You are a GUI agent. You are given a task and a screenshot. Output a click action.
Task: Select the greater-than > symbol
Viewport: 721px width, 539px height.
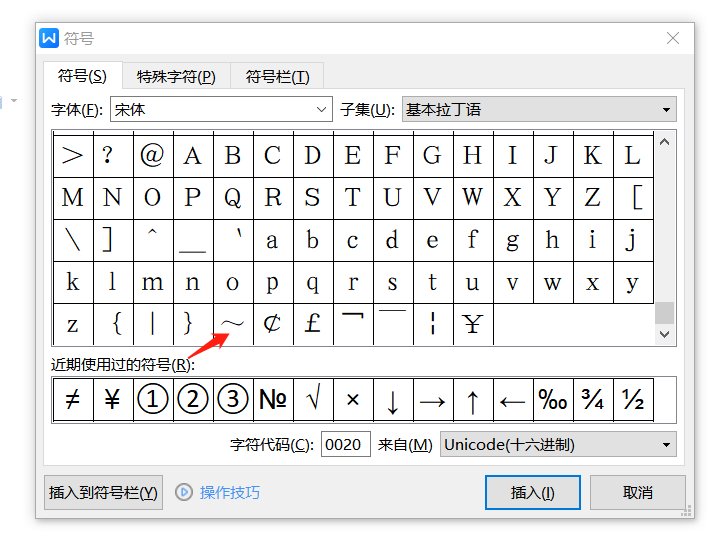point(73,155)
